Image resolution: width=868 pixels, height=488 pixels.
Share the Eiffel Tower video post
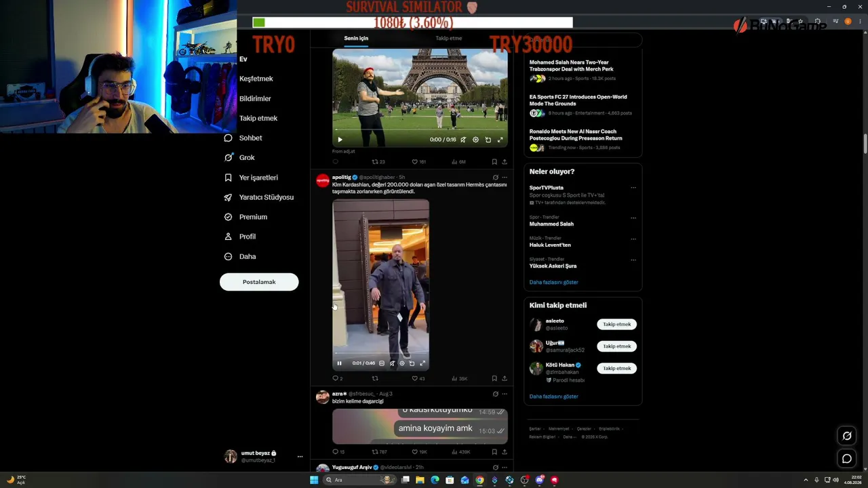[505, 162]
